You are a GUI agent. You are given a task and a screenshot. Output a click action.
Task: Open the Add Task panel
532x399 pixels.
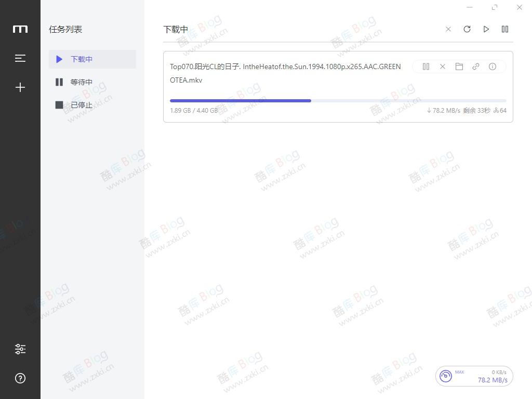point(20,87)
